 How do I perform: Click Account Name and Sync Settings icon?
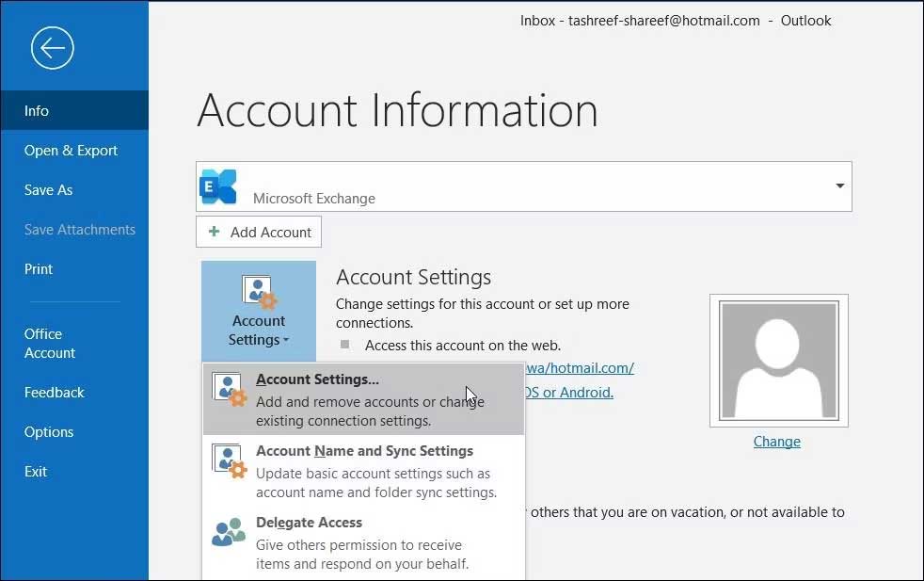(230, 461)
